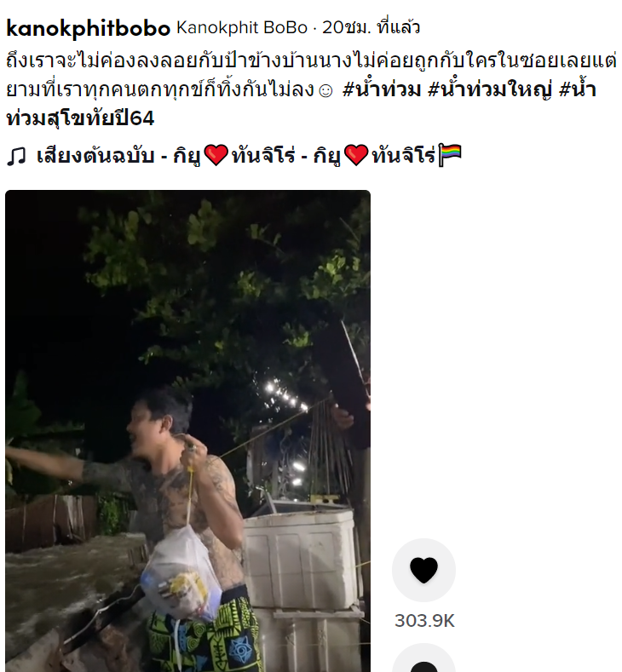622x672 pixels.
Task: Click the second red heart emoji in sound title
Action: coord(357,155)
